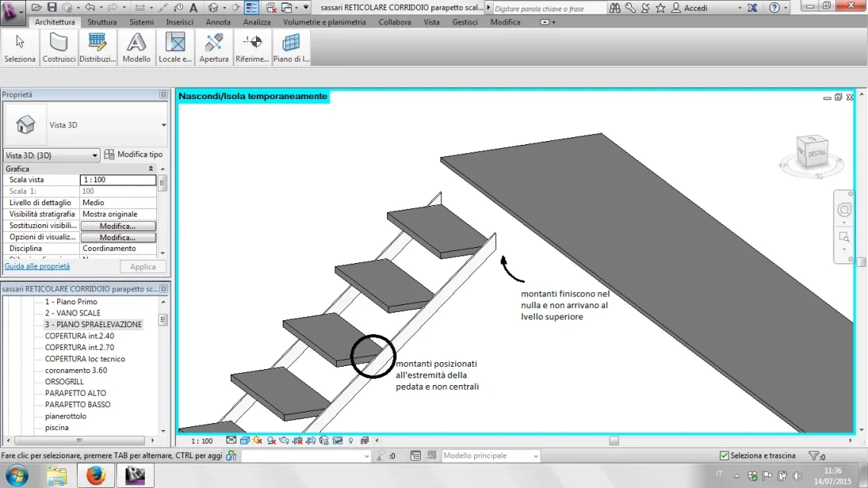Click the Modifica tipo button
868x488 pixels.
pos(133,155)
